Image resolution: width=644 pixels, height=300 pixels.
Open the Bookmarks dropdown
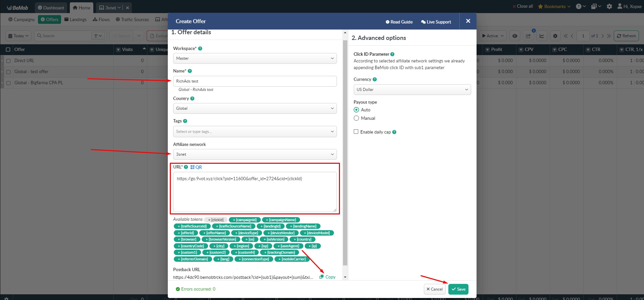point(554,6)
